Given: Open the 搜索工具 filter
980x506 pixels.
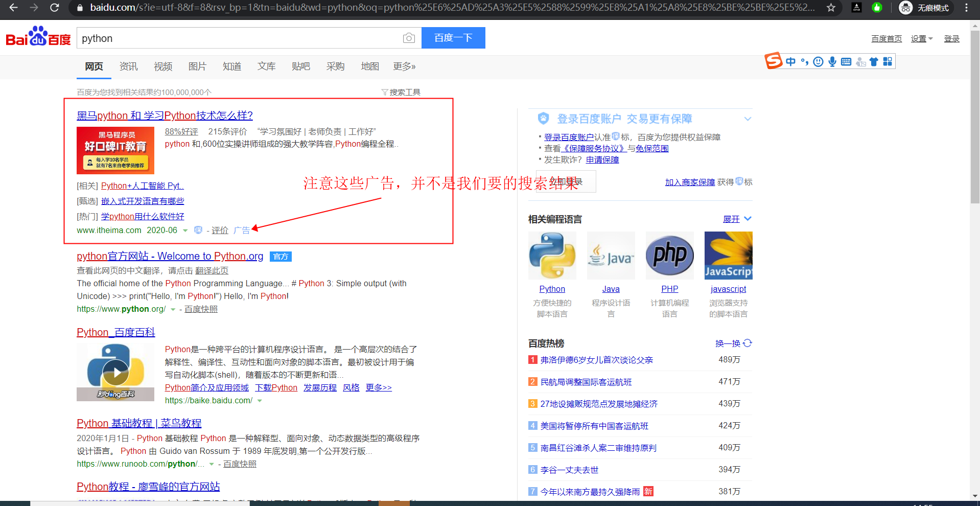Looking at the screenshot, I should click(x=401, y=92).
